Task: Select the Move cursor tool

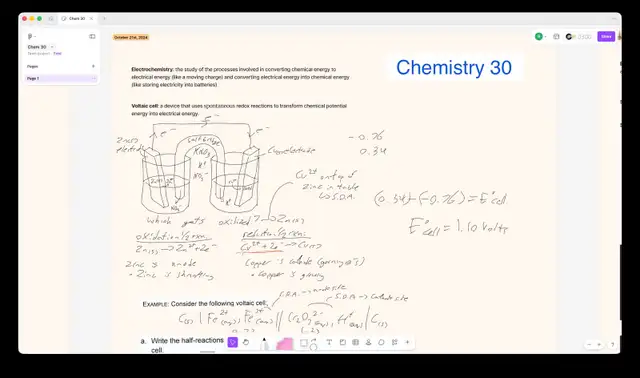Action: click(233, 342)
